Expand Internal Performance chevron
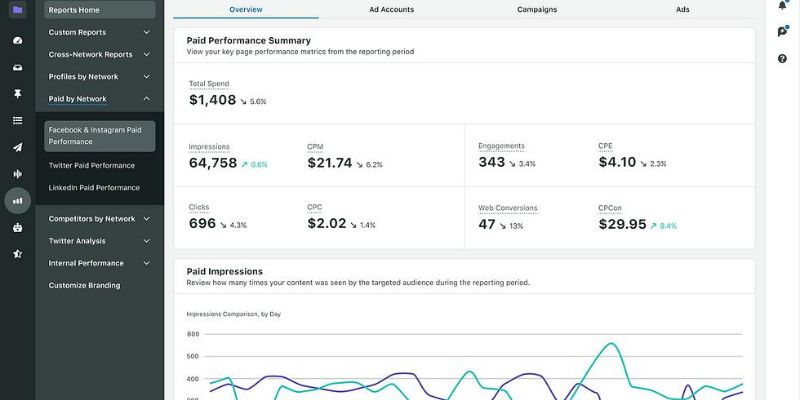 click(146, 263)
